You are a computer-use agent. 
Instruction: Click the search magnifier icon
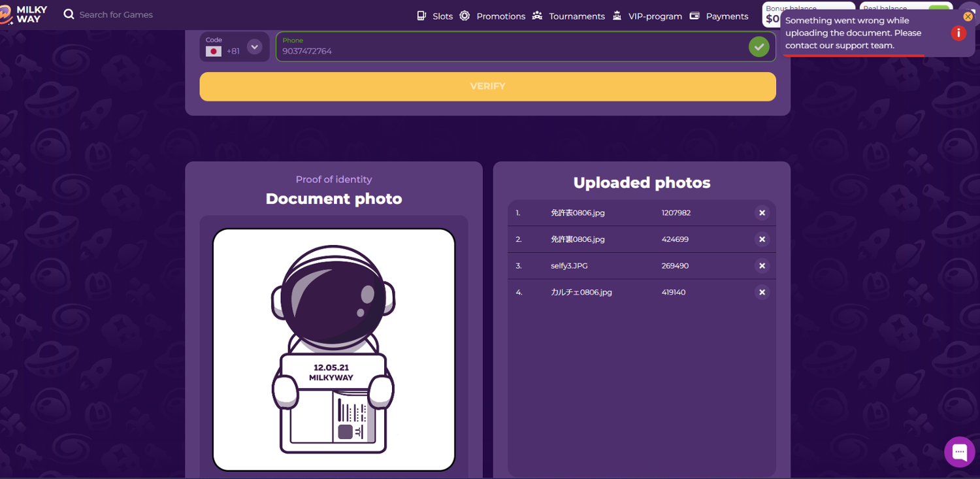pos(69,14)
